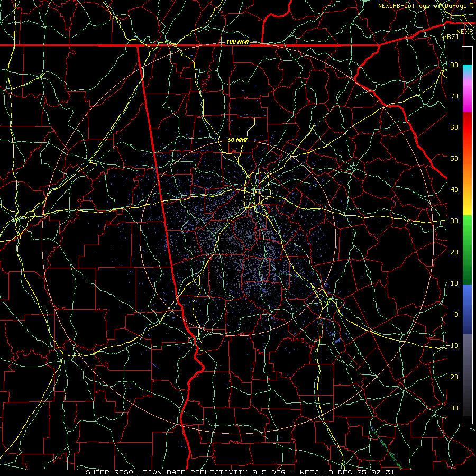Viewport: 476px width, 476px height.
Task: Click the 20 dBZ scale value
Action: pyautogui.click(x=454, y=252)
